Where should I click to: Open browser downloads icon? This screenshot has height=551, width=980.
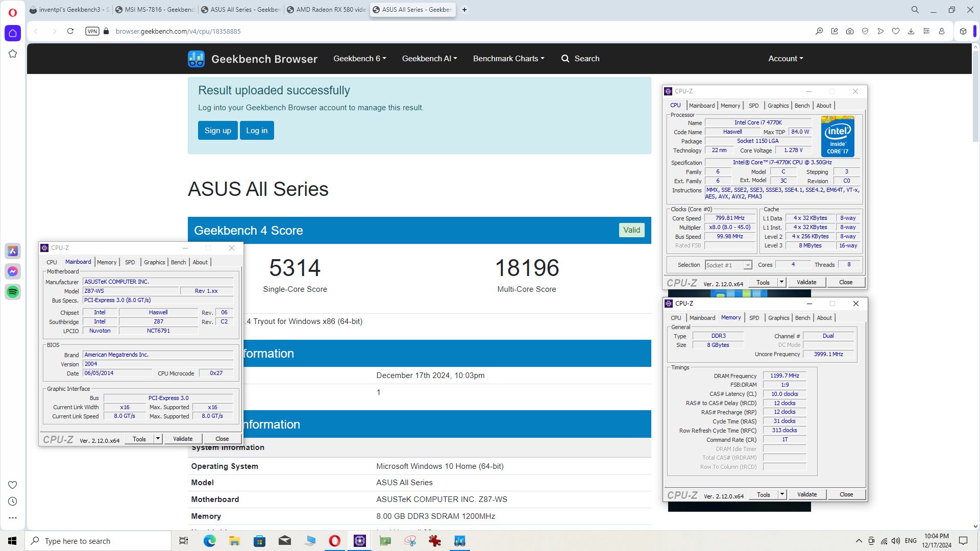click(911, 31)
